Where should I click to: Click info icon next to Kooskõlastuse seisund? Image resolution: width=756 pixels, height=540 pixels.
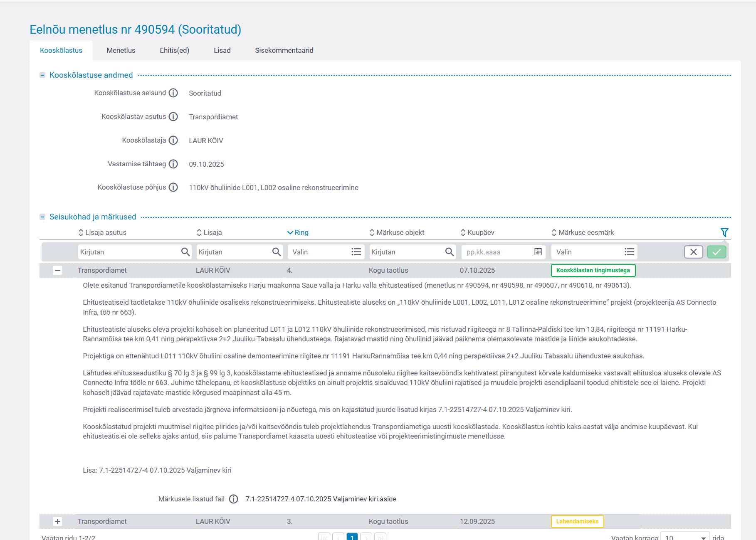(x=173, y=93)
